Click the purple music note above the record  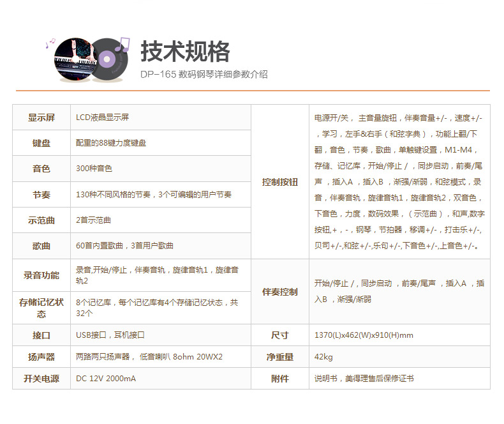pyautogui.click(x=123, y=43)
